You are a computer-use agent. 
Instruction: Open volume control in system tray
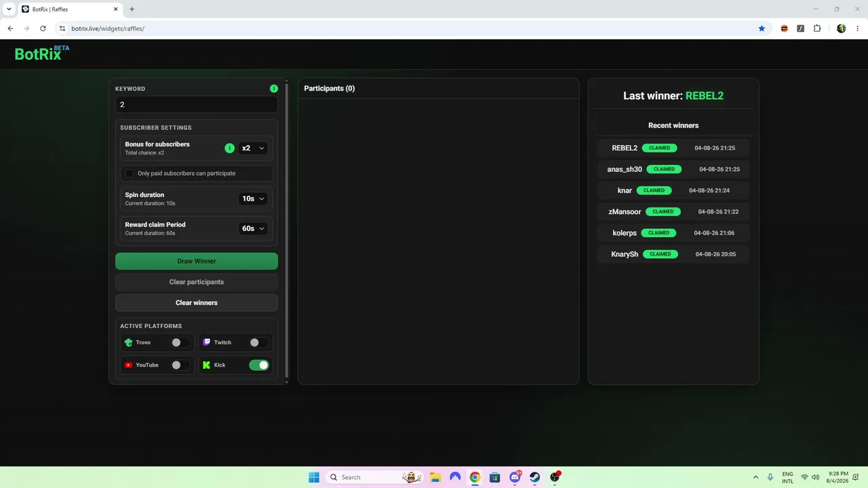(x=815, y=477)
